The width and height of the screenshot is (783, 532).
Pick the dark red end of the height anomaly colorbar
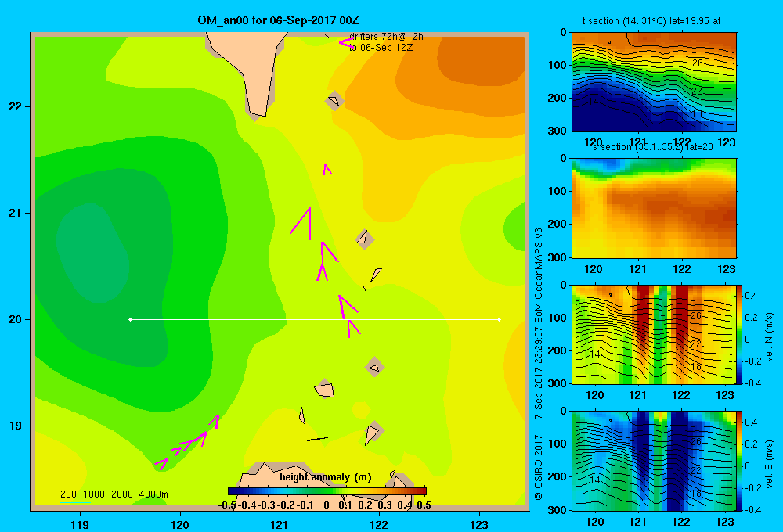[x=422, y=491]
